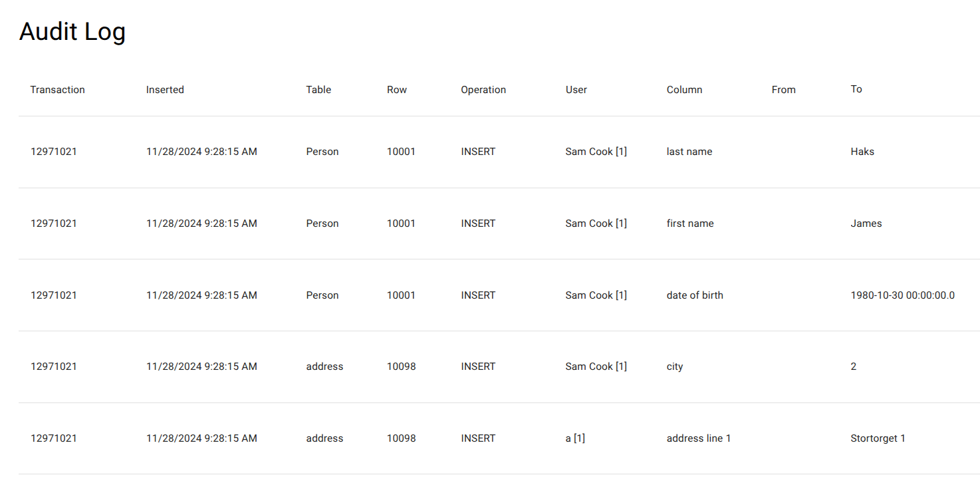The image size is (980, 477).
Task: Click the 'city' column cell
Action: click(675, 367)
